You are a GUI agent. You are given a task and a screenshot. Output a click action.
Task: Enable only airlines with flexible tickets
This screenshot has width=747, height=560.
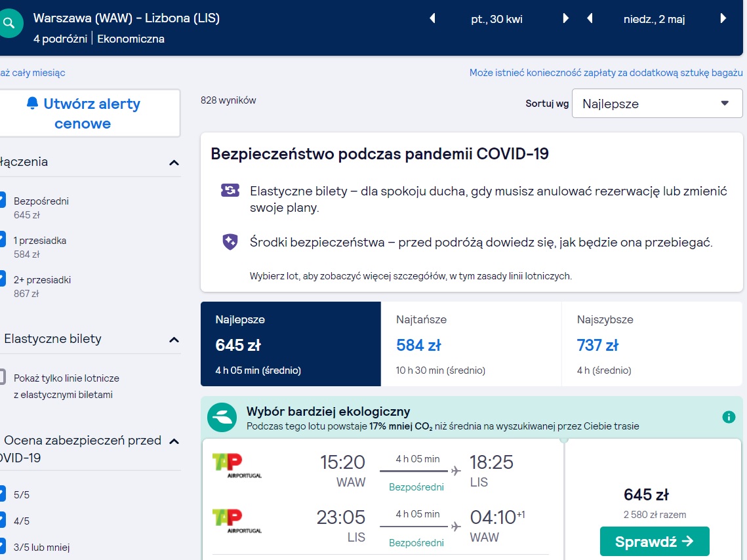tap(2, 376)
